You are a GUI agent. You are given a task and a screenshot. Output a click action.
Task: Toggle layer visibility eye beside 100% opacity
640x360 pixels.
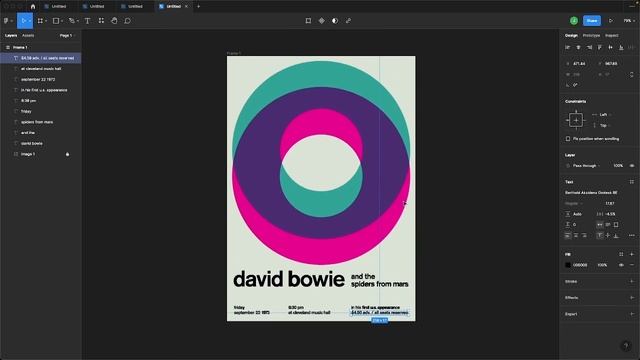click(x=631, y=166)
